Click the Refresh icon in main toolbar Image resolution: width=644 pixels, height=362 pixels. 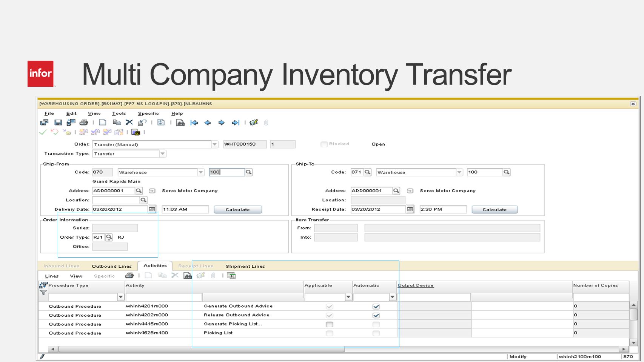pos(161,123)
